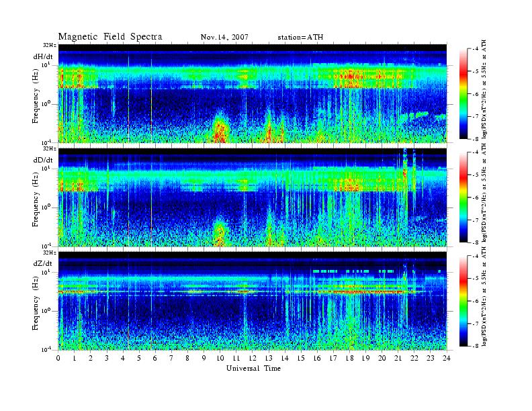Click the time axis tick "3"

[107, 358]
